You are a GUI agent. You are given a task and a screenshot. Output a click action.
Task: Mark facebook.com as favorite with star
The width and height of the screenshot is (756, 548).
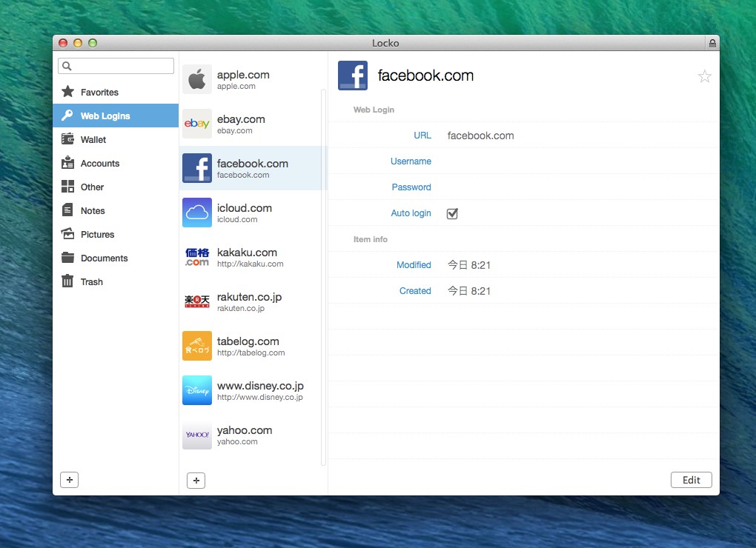coord(704,76)
